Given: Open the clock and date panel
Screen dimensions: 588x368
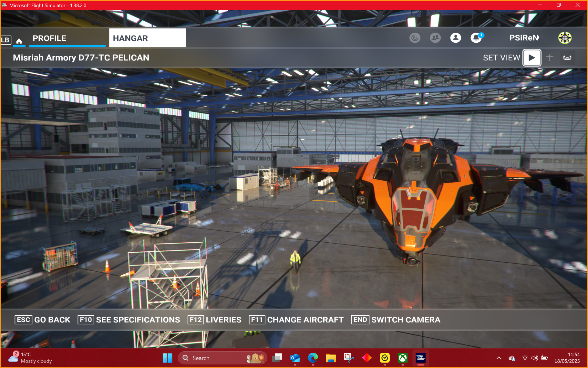Looking at the screenshot, I should (567, 358).
